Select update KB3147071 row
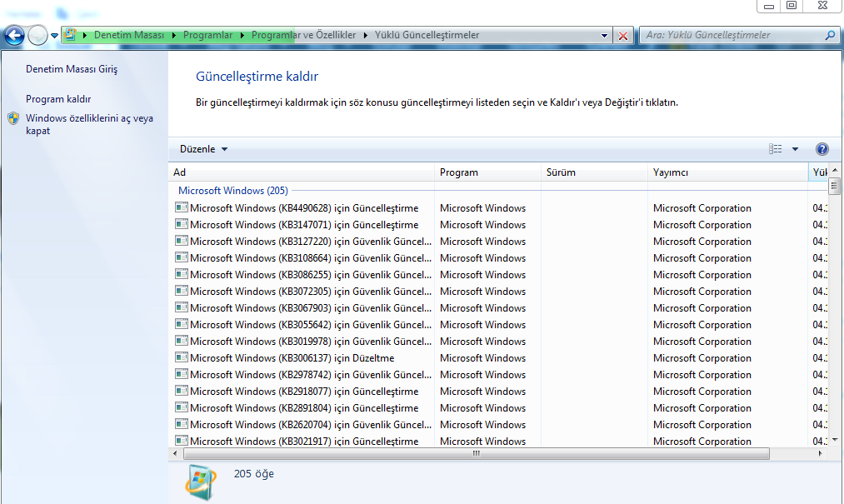 click(498, 225)
